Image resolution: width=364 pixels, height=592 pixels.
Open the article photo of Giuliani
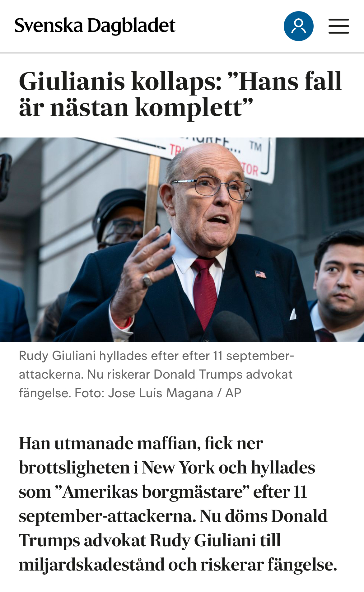pos(182,240)
